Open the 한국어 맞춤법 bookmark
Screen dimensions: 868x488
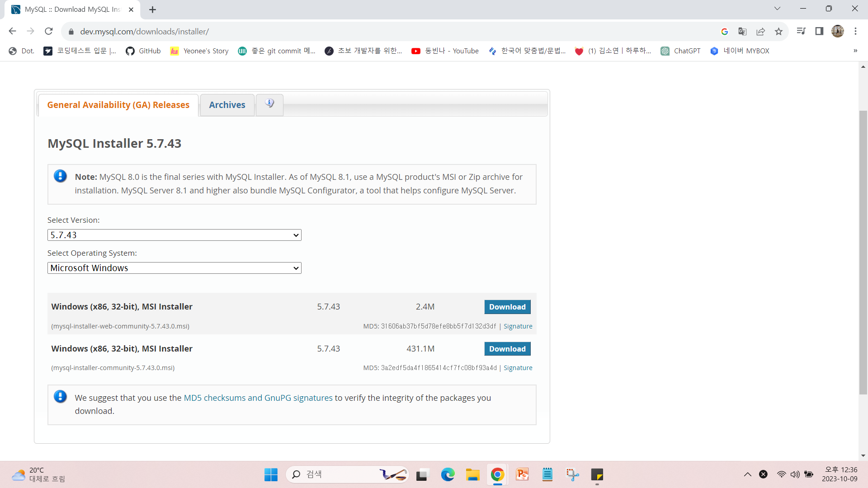(x=527, y=51)
